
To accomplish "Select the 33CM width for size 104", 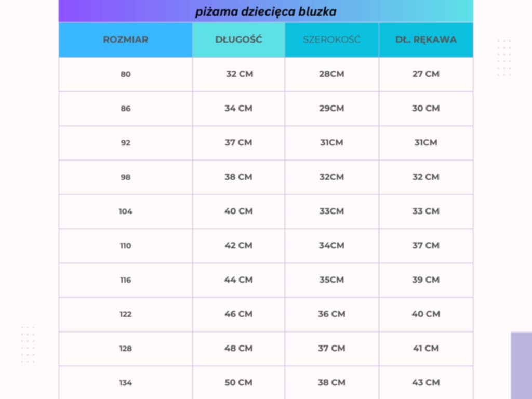I will 331,211.
